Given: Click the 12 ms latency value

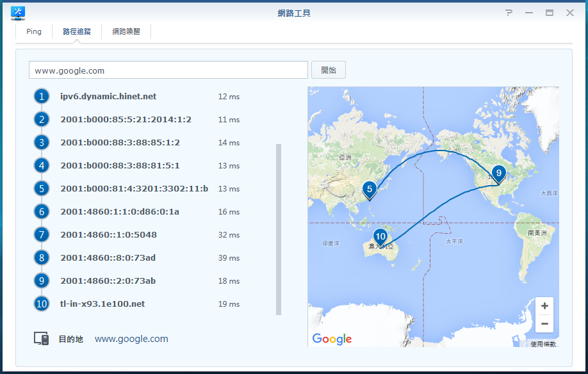Looking at the screenshot, I should pos(229,97).
